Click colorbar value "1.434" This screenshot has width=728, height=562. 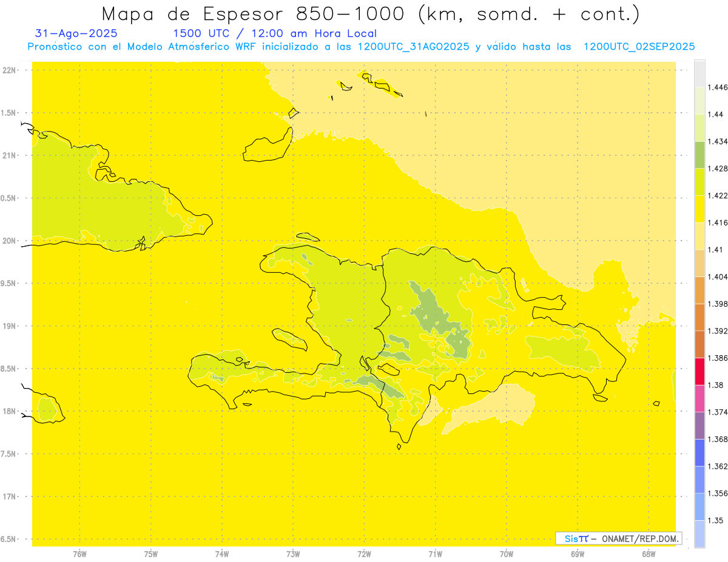click(x=718, y=141)
